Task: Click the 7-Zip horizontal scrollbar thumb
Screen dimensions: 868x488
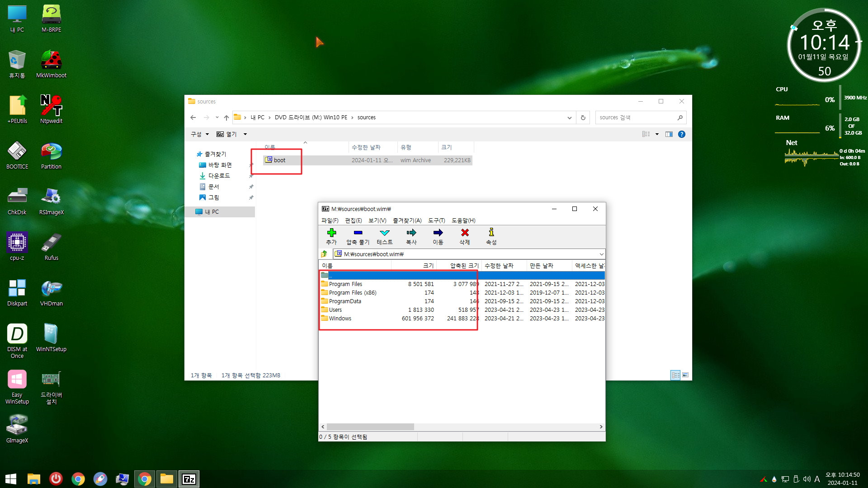Action: tap(370, 427)
